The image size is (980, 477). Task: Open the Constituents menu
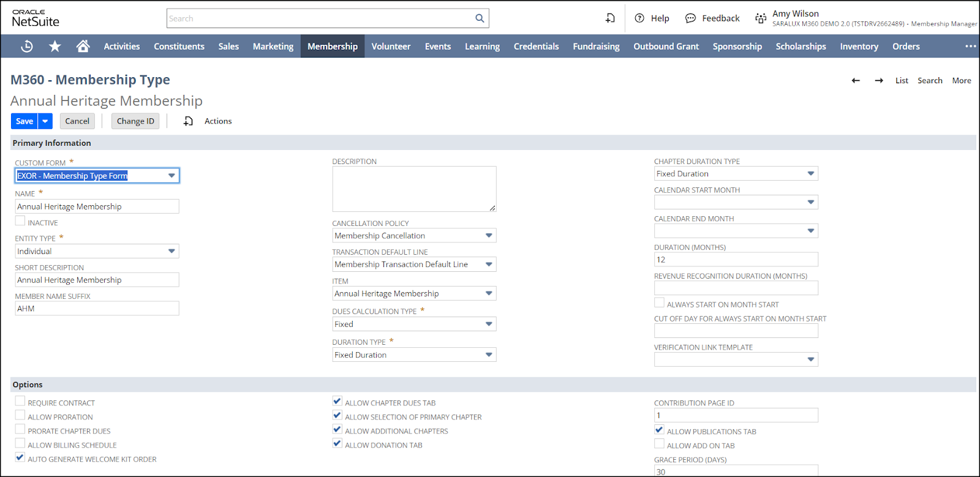point(179,47)
